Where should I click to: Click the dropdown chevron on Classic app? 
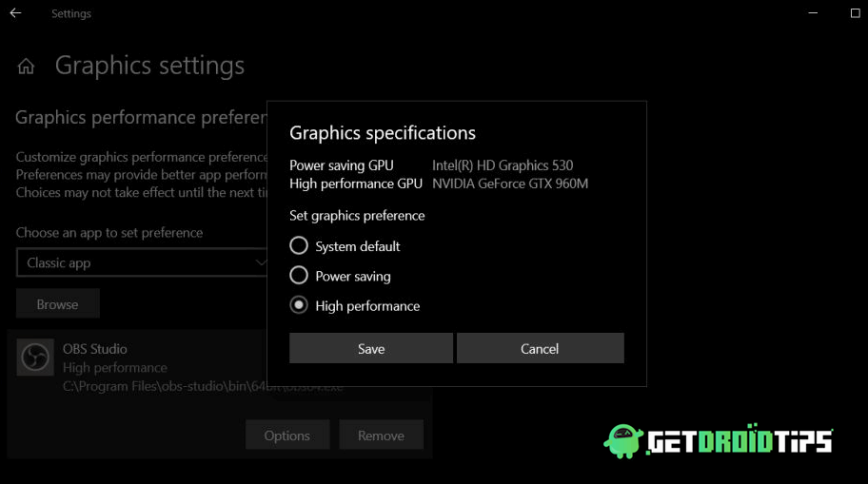tap(261, 262)
